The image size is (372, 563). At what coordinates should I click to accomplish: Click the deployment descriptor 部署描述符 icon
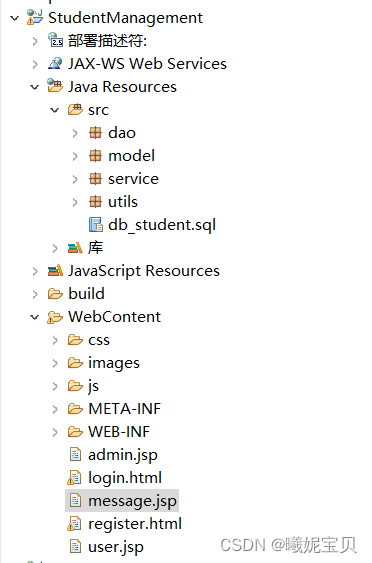[x=55, y=40]
